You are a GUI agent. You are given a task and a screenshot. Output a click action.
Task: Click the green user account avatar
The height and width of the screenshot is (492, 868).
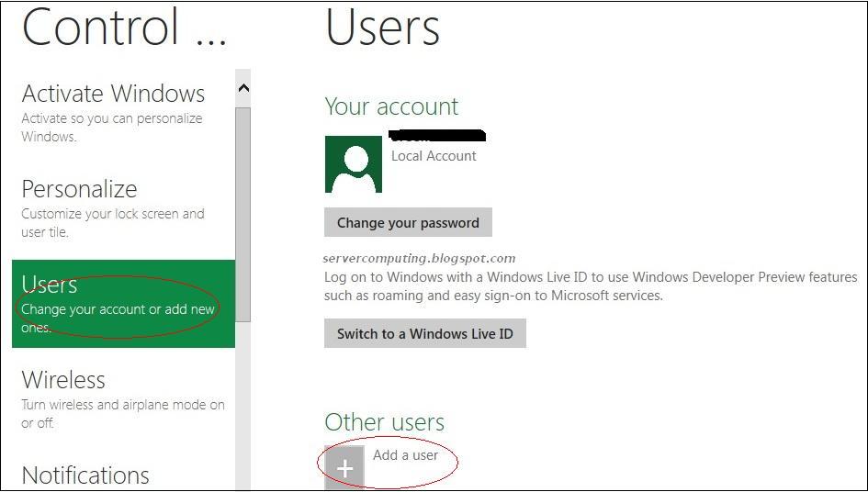click(x=353, y=164)
